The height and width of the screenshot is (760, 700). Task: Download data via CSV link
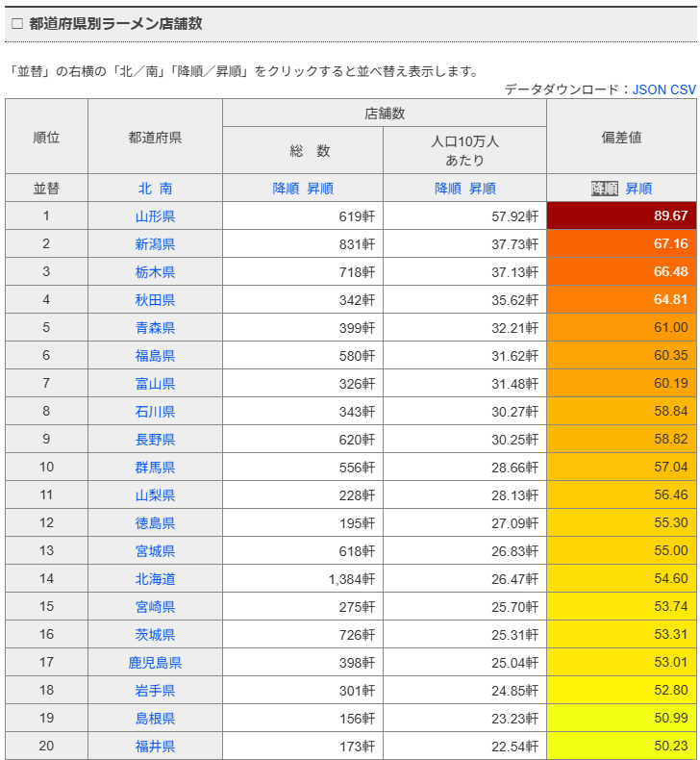click(x=683, y=89)
